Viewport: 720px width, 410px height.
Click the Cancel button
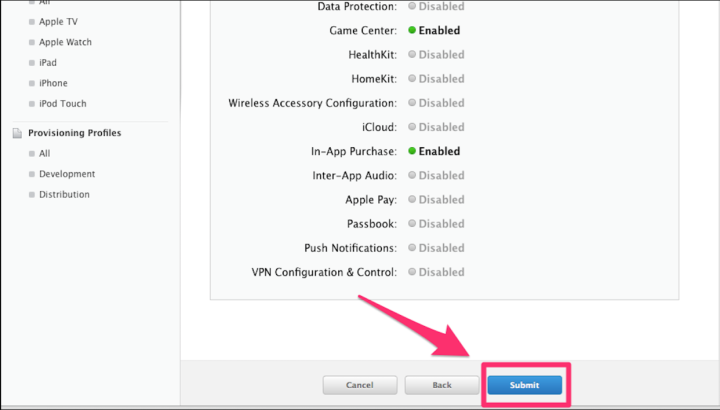[x=360, y=385]
